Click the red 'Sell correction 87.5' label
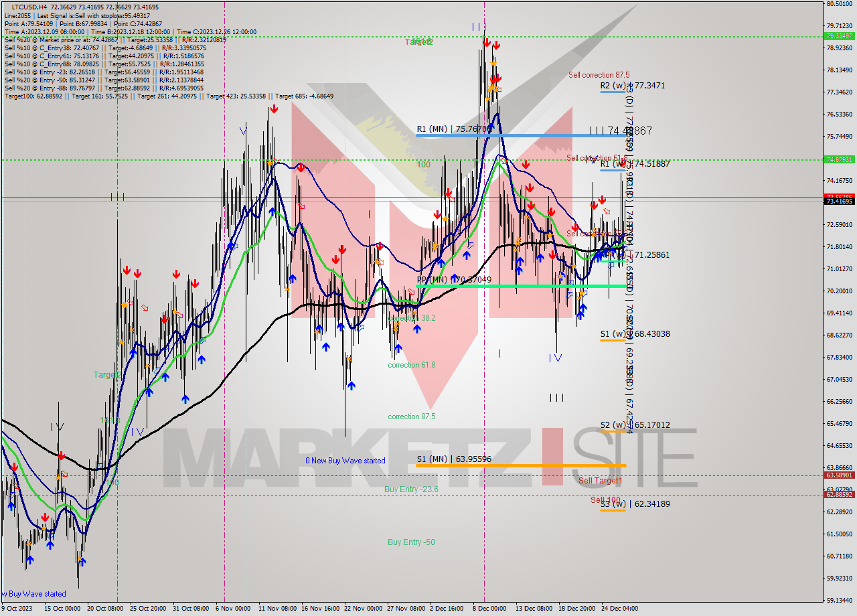This screenshot has width=857, height=616. [599, 75]
